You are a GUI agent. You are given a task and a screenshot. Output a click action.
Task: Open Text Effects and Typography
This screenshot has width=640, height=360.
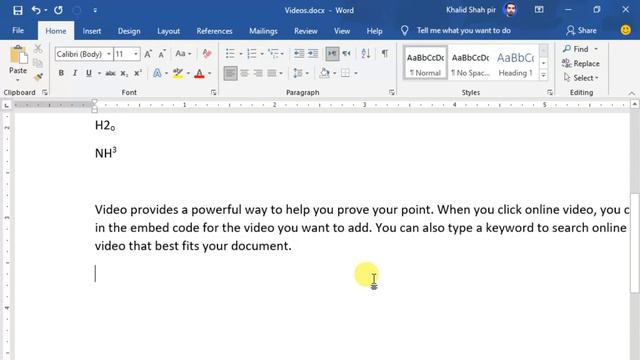[157, 73]
